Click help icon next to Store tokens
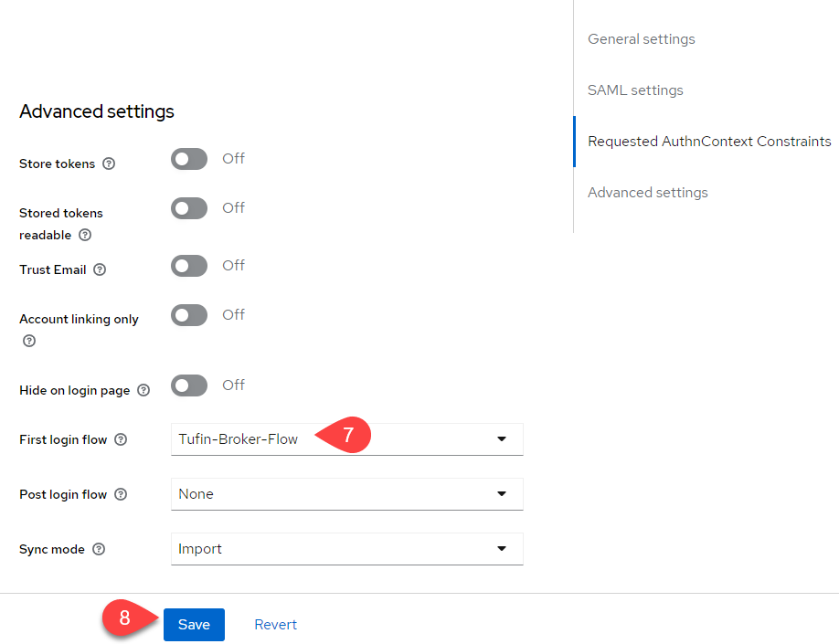Screen dimensions: 839x644 [x=109, y=164]
